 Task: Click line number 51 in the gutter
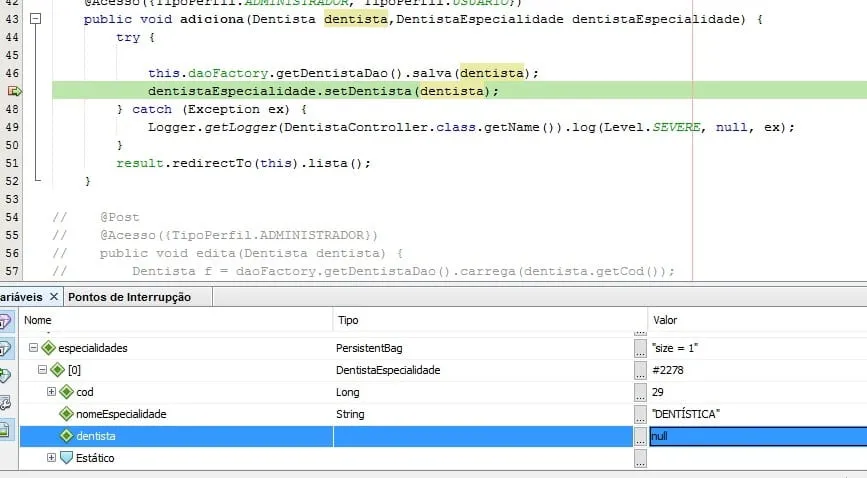pyautogui.click(x=12, y=163)
